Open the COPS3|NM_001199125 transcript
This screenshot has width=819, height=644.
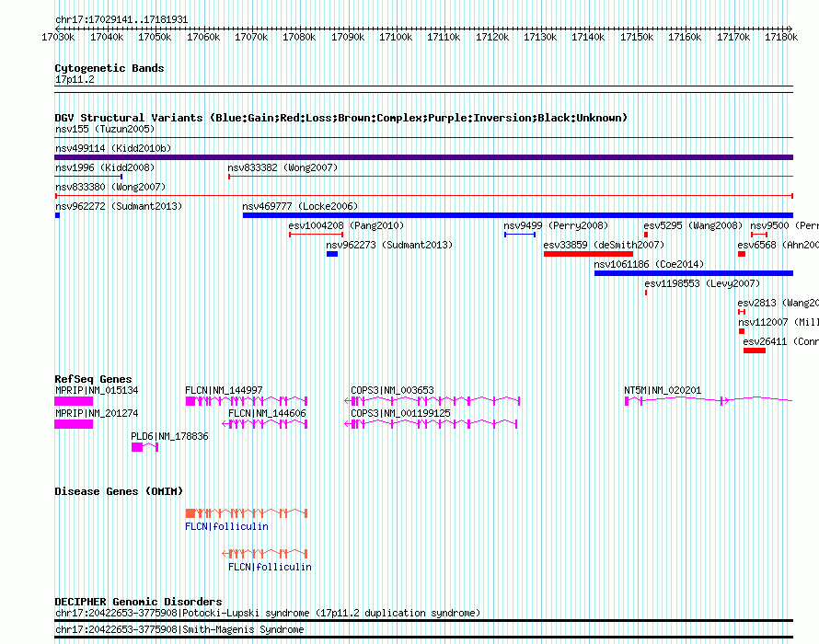(x=431, y=424)
